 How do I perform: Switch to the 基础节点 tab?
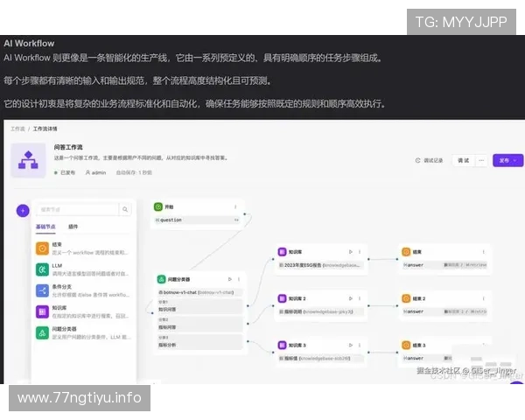click(x=45, y=227)
